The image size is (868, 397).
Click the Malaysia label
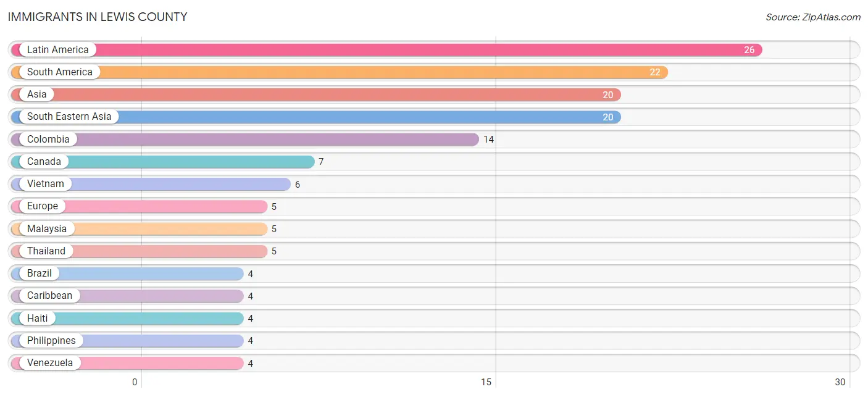(x=46, y=228)
